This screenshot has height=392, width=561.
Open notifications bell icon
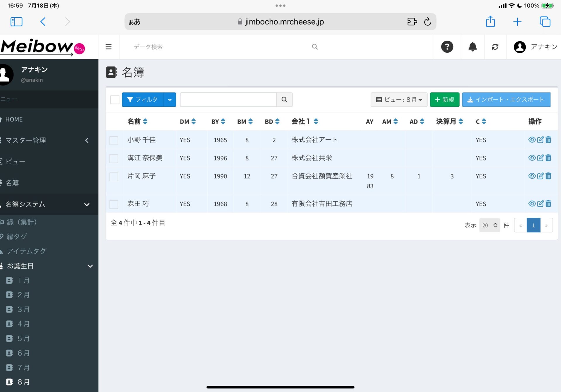tap(472, 47)
